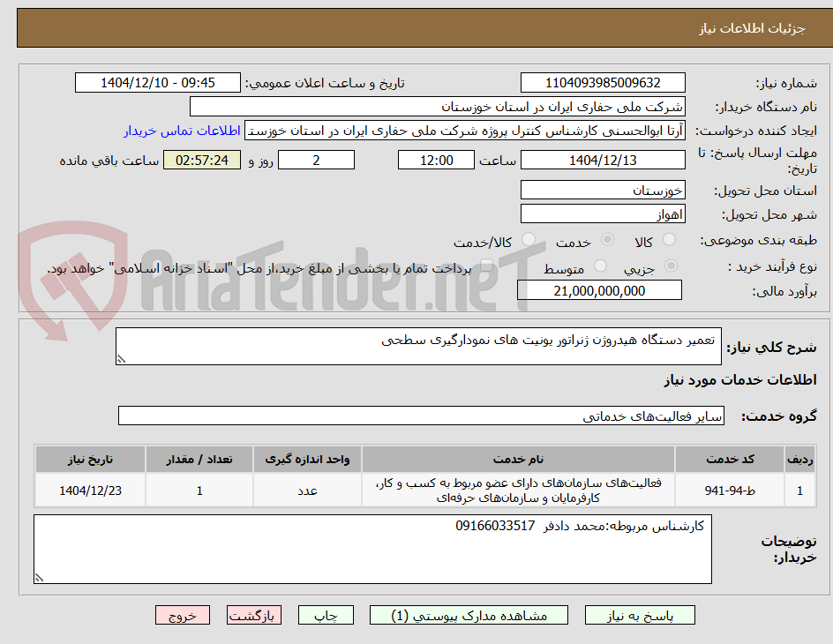Select the خدمت radio button

tap(607, 239)
